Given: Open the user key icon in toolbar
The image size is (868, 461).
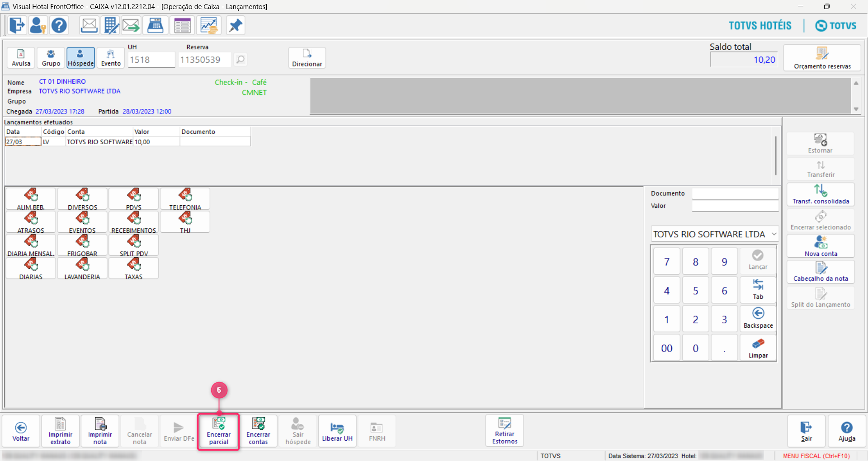Looking at the screenshot, I should (38, 25).
